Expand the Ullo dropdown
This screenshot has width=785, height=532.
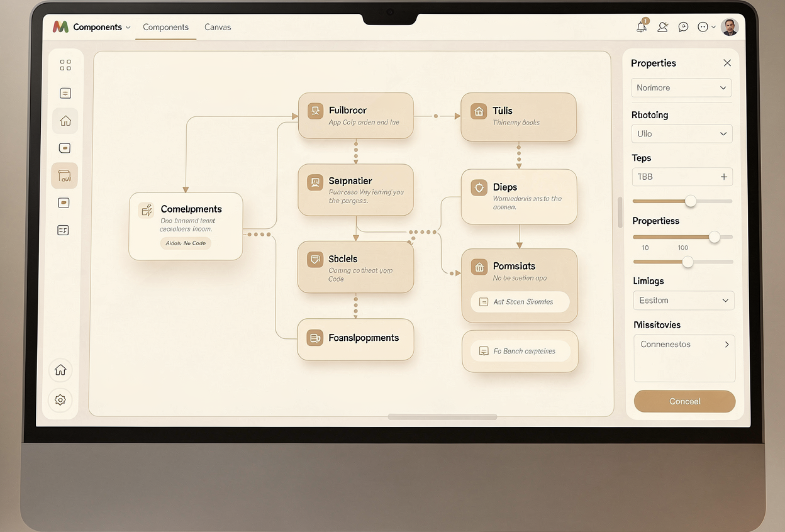point(681,134)
